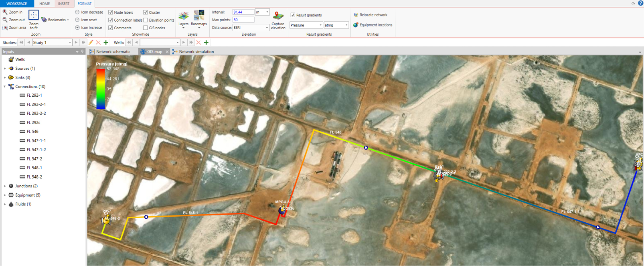644x266 pixels.
Task: Enable the Elevation points checkbox
Action: tap(146, 20)
